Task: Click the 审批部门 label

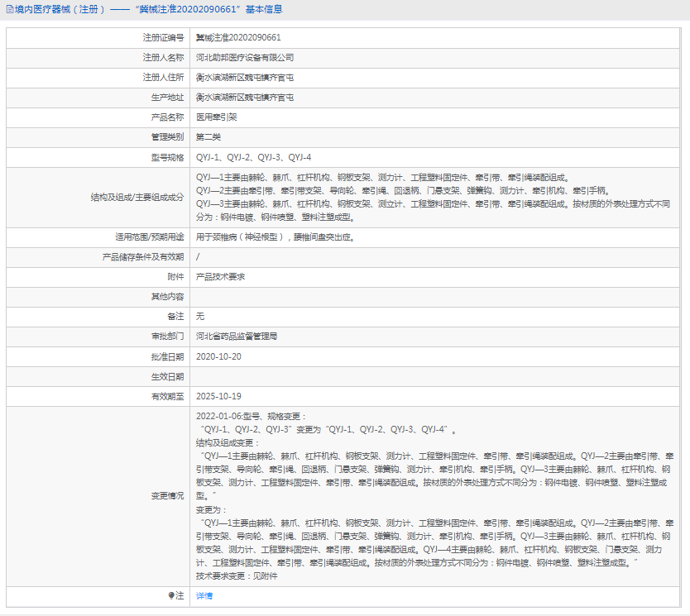Action: [167, 337]
